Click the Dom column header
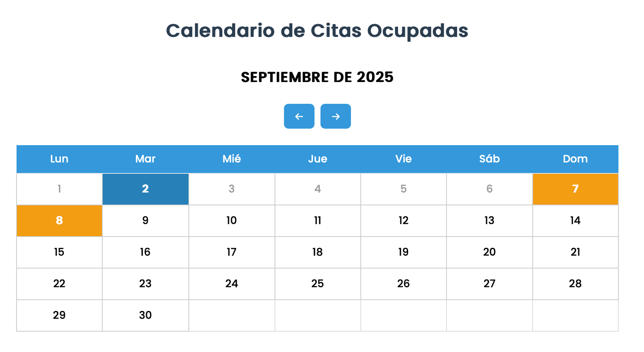The width and height of the screenshot is (644, 352). [x=575, y=159]
